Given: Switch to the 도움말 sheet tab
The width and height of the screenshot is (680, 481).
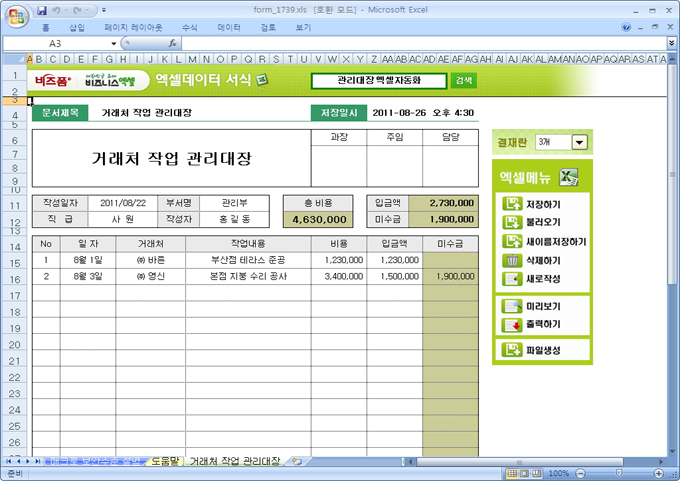Looking at the screenshot, I should coord(165,461).
